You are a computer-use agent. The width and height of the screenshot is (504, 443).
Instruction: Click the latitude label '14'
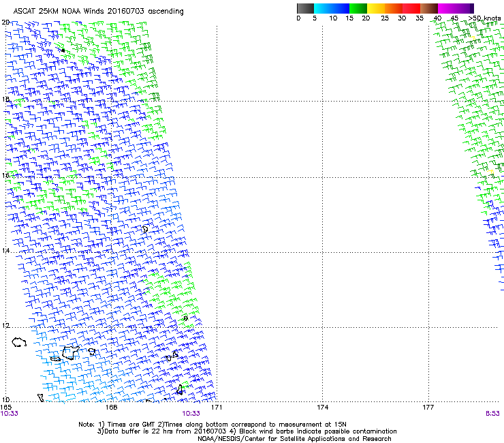pos(5,250)
